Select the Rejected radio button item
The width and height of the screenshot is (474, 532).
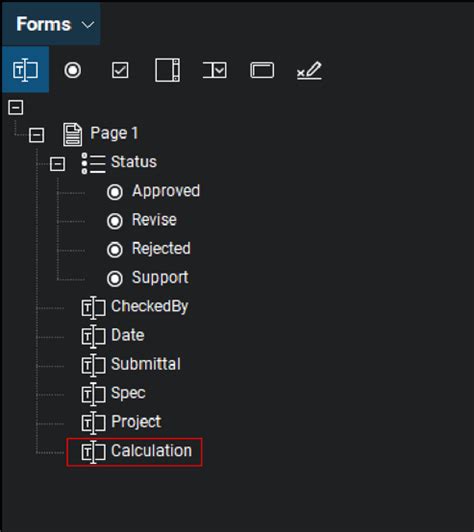point(149,249)
